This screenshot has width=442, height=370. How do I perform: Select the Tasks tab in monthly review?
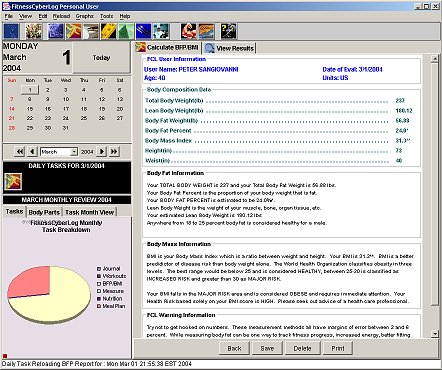(14, 211)
